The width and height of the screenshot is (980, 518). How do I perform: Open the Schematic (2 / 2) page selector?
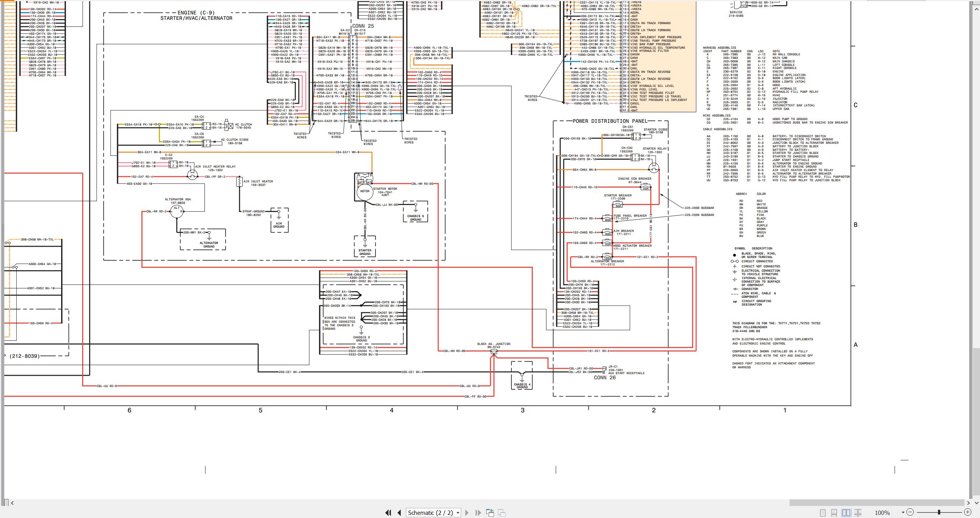tap(434, 513)
